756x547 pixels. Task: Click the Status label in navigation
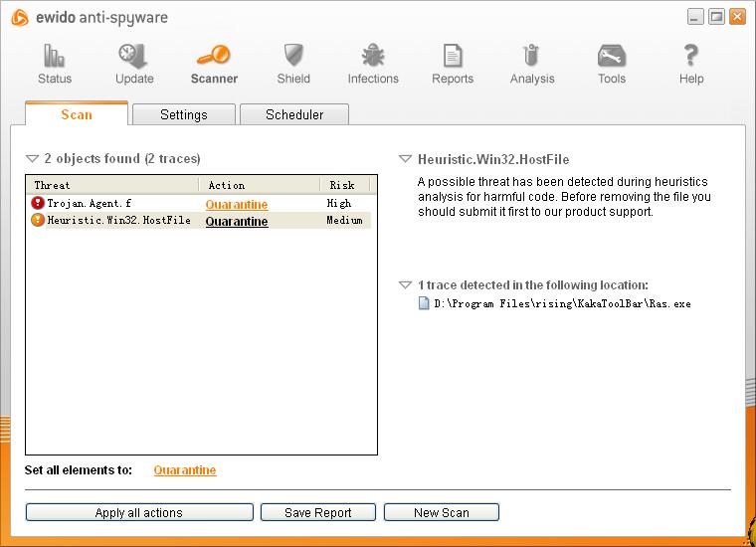click(x=55, y=79)
